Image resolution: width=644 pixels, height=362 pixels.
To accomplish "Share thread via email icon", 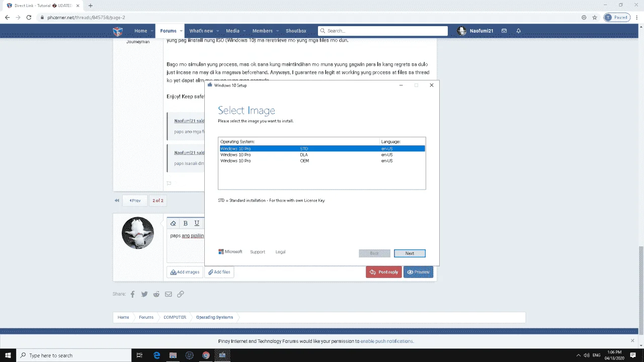I will (169, 294).
